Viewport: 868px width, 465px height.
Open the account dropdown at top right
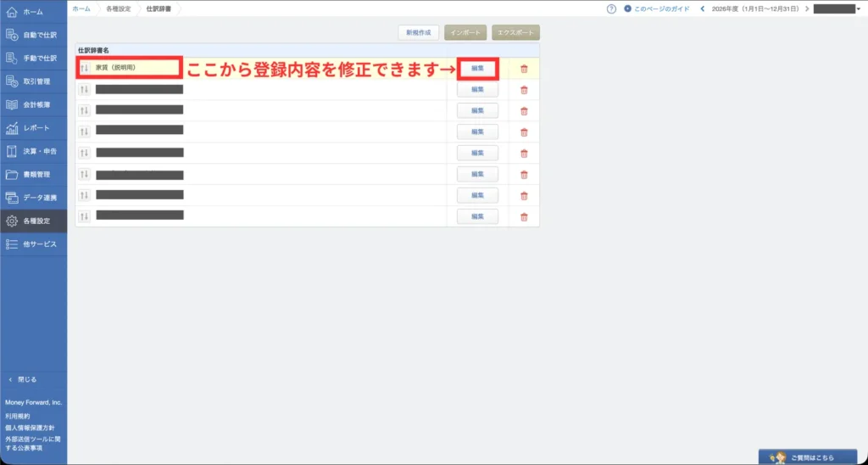pos(837,8)
